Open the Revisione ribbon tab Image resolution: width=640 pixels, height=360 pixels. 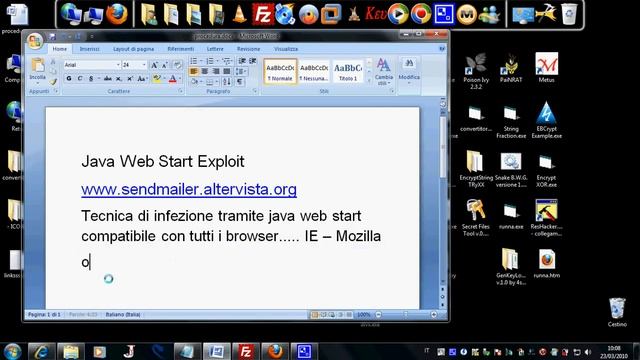point(248,49)
